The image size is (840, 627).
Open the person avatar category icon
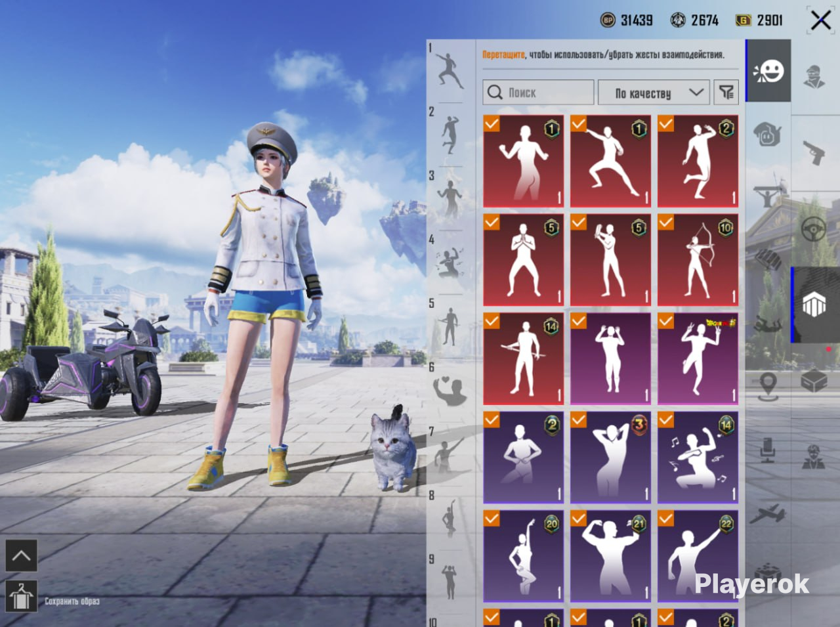[x=814, y=456]
